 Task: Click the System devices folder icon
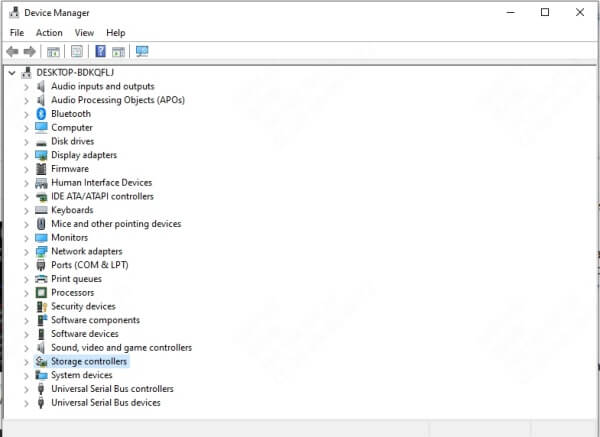pyautogui.click(x=41, y=375)
